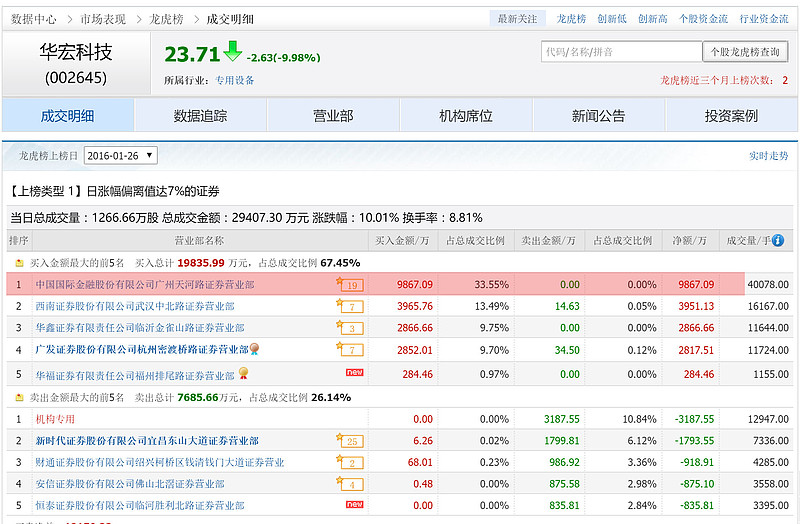Click the star badge 19 on 中国国际金融 row
Image resolution: width=800 pixels, height=524 pixels.
[350, 284]
